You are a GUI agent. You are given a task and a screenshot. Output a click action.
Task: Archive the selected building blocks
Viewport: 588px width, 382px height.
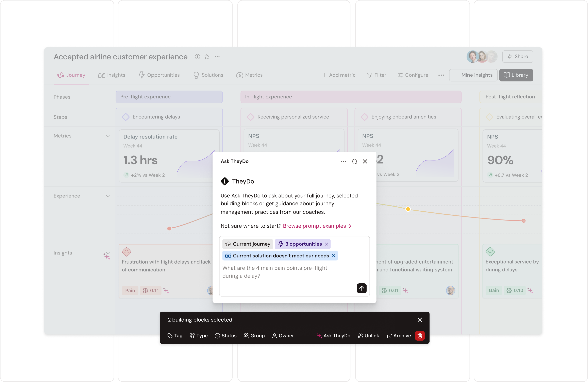click(398, 336)
